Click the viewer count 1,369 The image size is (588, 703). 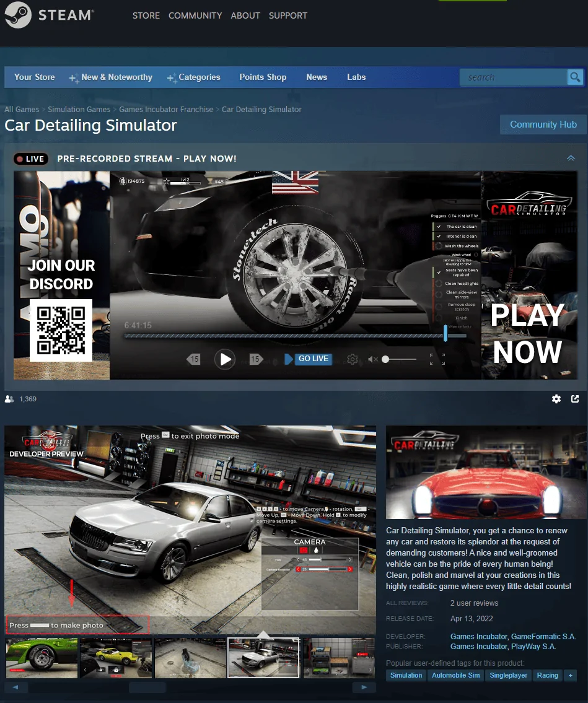pyautogui.click(x=28, y=399)
